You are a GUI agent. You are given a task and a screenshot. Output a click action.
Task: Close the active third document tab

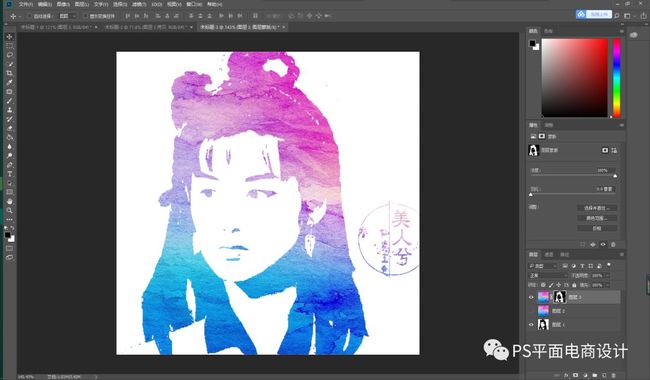pos(284,27)
